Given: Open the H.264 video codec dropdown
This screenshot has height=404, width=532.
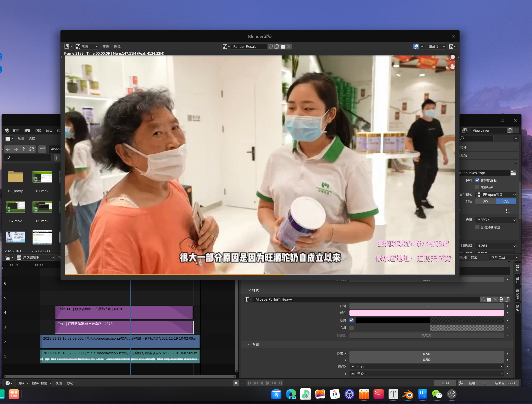Looking at the screenshot, I should [496, 246].
